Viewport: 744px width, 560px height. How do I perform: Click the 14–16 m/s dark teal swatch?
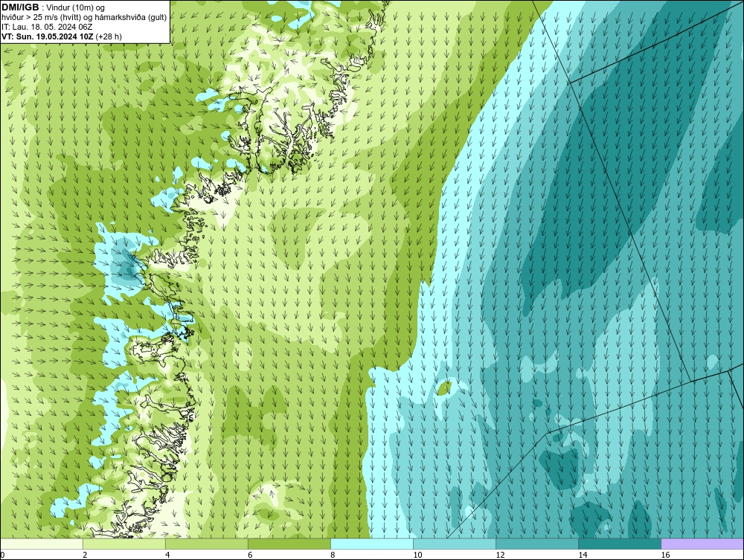click(x=619, y=544)
